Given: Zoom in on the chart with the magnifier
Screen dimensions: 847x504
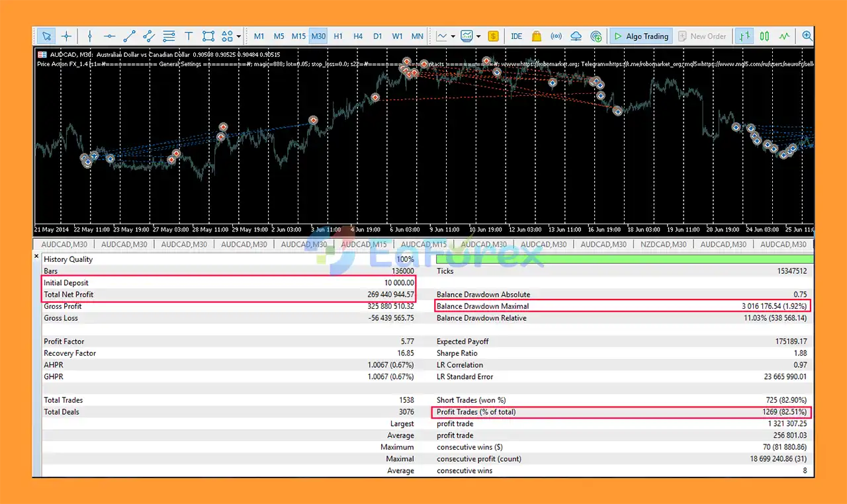Looking at the screenshot, I should pos(807,36).
